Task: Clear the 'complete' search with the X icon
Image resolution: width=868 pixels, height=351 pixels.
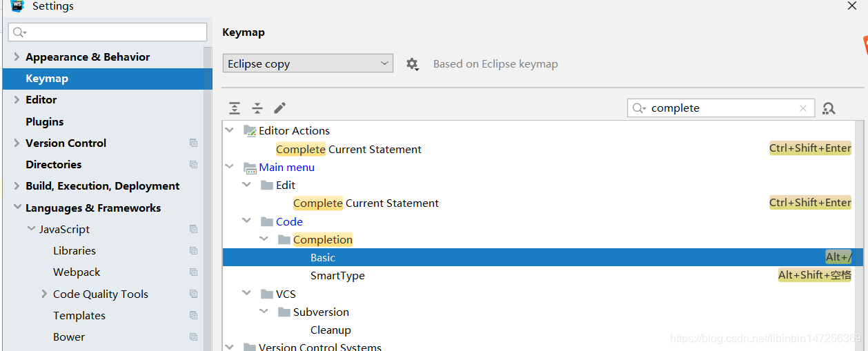Action: pos(803,108)
